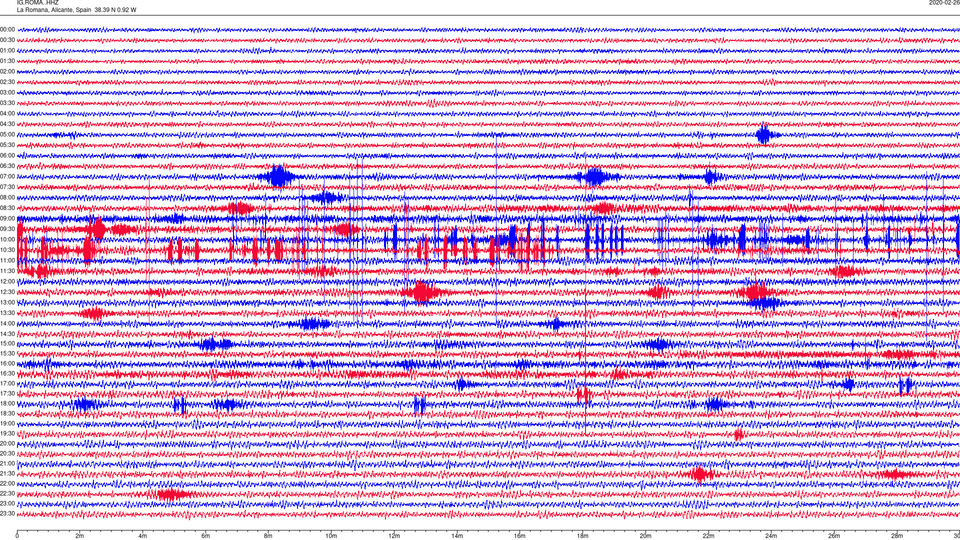Select the 04:30 time row label
Viewport: 960px width, 540px height.
7,124
